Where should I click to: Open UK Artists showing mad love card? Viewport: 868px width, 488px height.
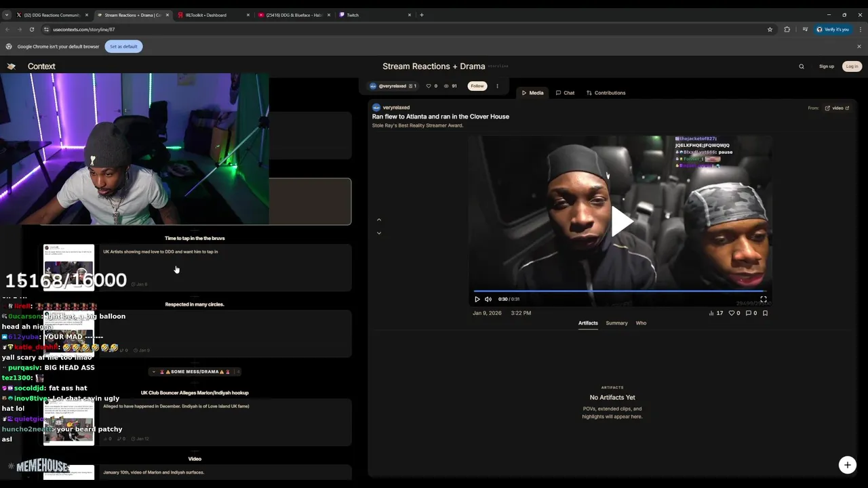click(x=197, y=268)
